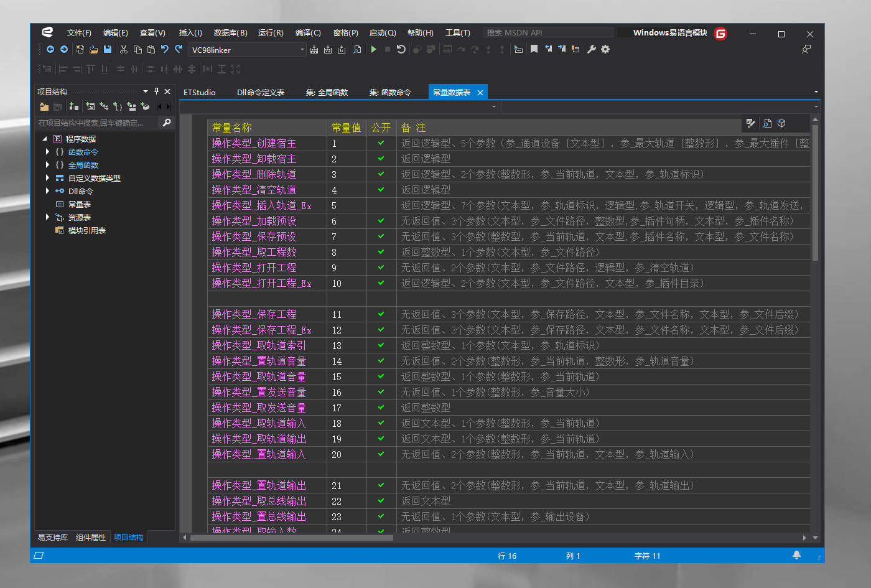
Task: Run the program with green play icon
Action: click(x=374, y=49)
